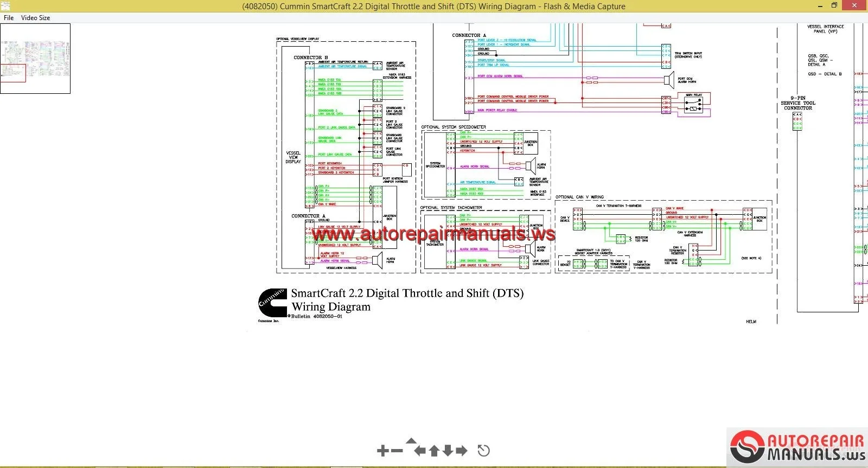Click 'CONNECTOR B' label in Vesselview diagram

coord(311,57)
